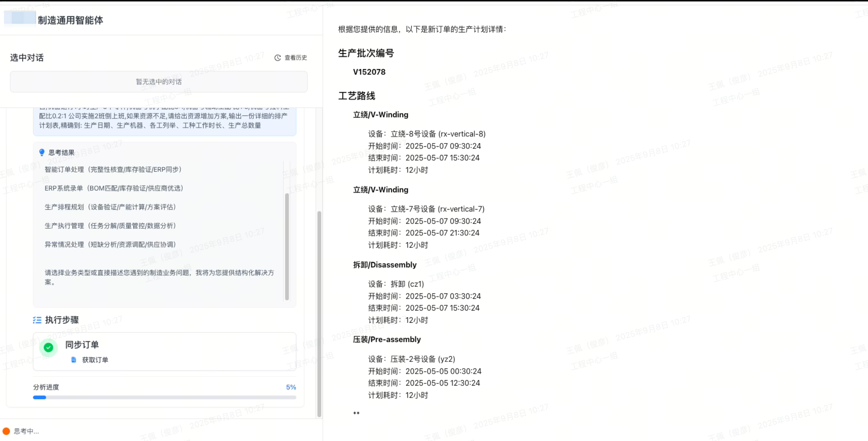
Task: Select 生产执行管理 option
Action: [110, 225]
